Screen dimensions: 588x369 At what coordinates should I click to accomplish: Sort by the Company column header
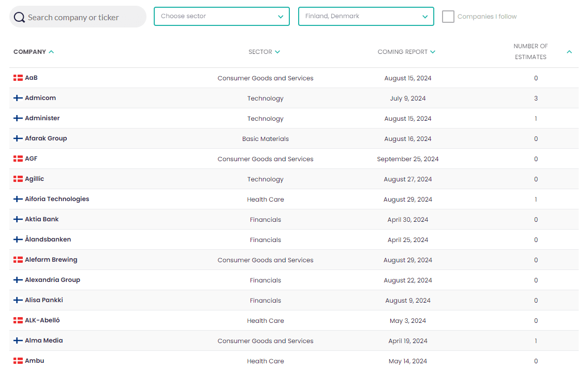tap(34, 52)
